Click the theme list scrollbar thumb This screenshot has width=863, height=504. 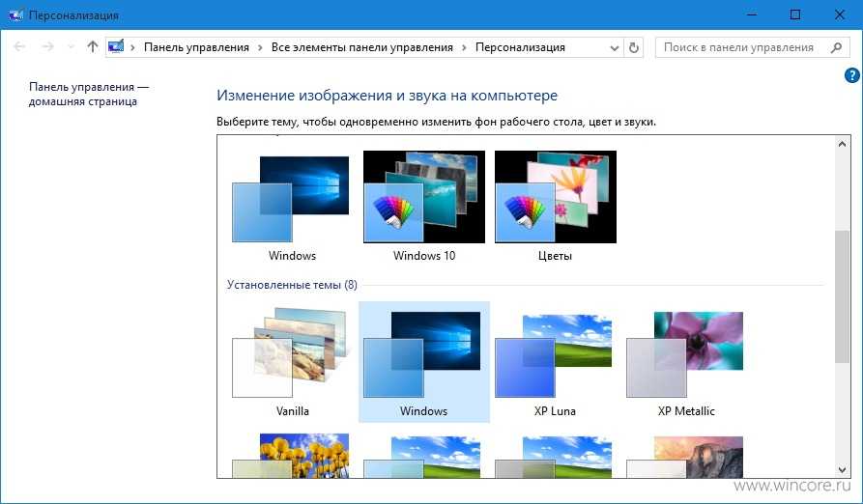tap(842, 296)
